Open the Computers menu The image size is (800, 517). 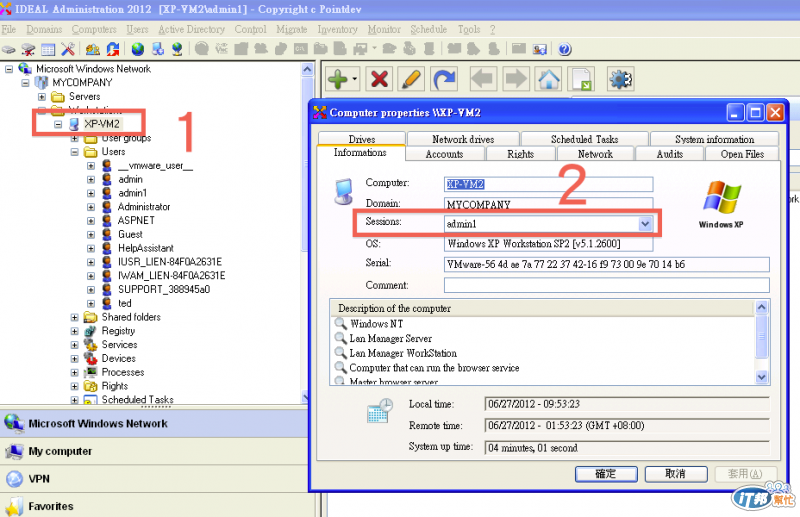point(94,30)
